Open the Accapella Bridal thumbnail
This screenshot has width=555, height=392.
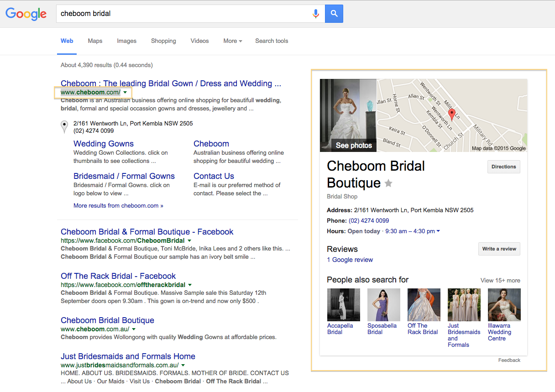click(x=344, y=305)
